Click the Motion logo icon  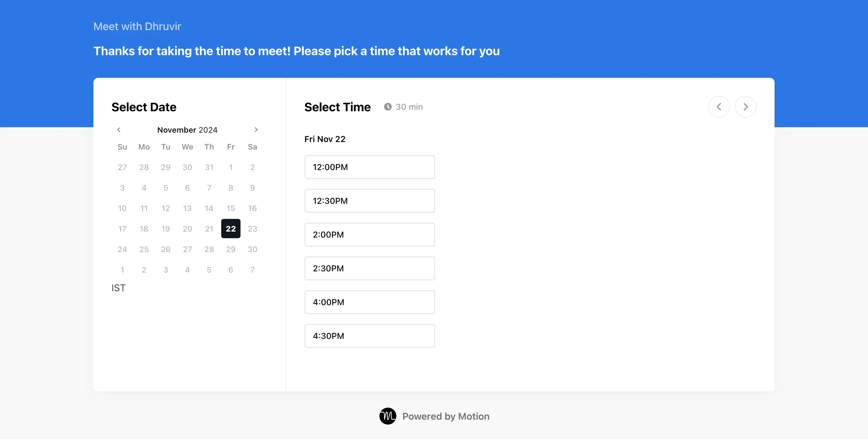(x=388, y=416)
